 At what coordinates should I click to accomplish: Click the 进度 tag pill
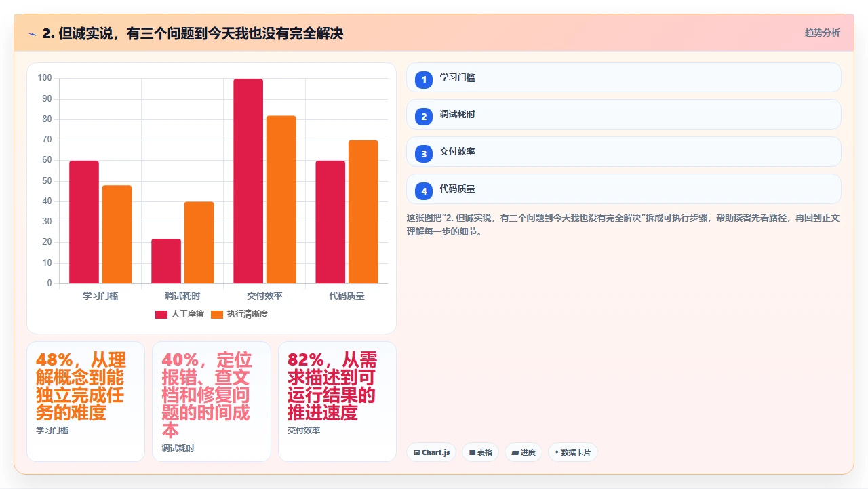coord(524,452)
